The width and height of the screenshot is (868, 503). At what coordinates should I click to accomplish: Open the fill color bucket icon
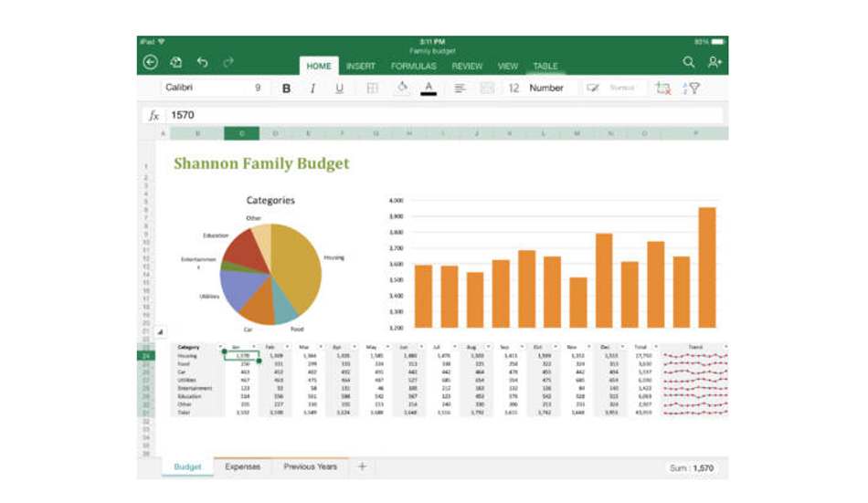[402, 88]
